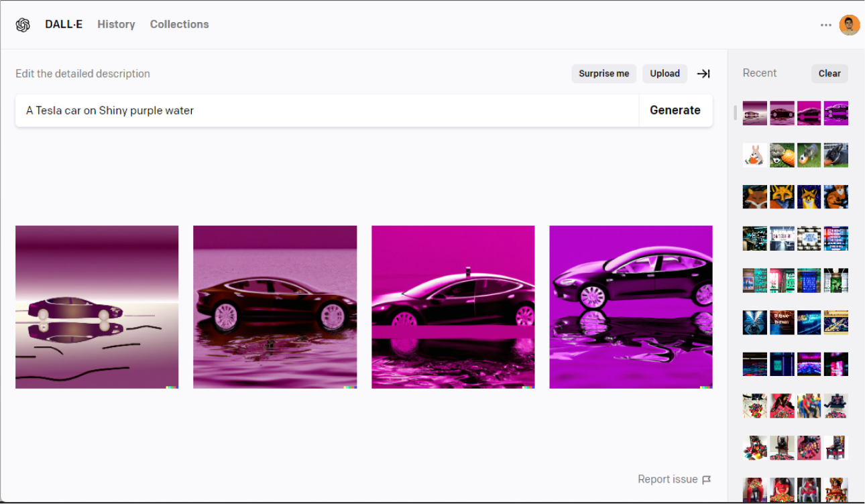This screenshot has height=504, width=865.
Task: Select the Recent thumbnail of black rabbit on grass
Action: click(836, 155)
